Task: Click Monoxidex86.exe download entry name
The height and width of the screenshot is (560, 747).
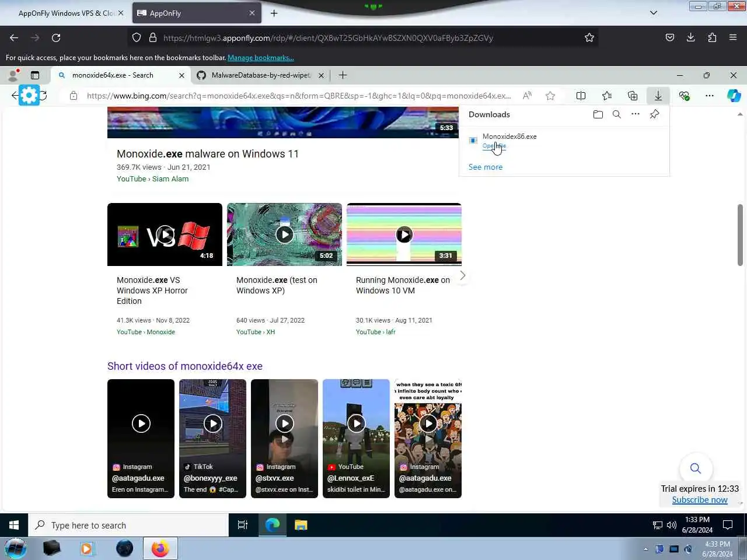Action: pyautogui.click(x=509, y=136)
